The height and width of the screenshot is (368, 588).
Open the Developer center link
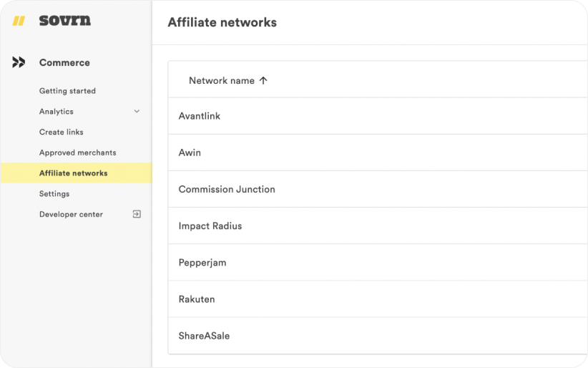coord(71,214)
